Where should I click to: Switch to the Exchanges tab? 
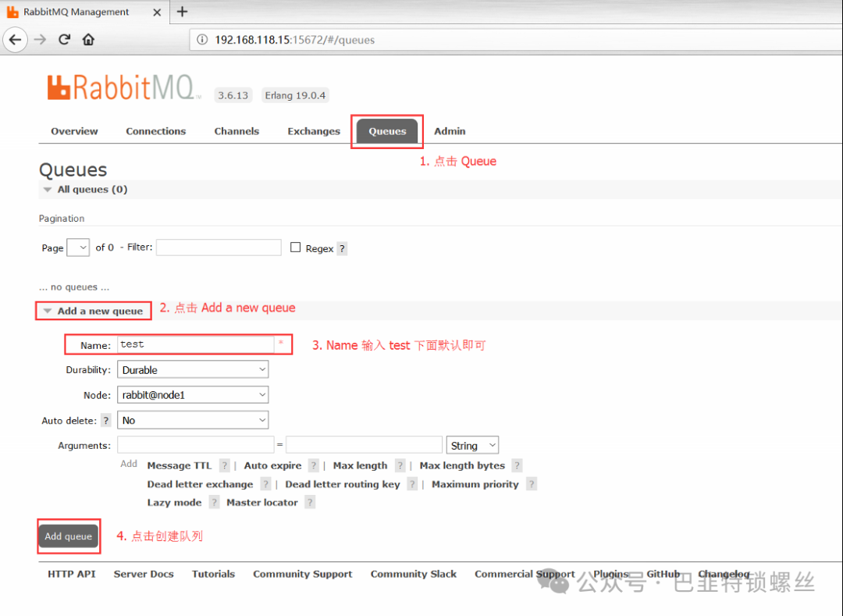(x=314, y=131)
